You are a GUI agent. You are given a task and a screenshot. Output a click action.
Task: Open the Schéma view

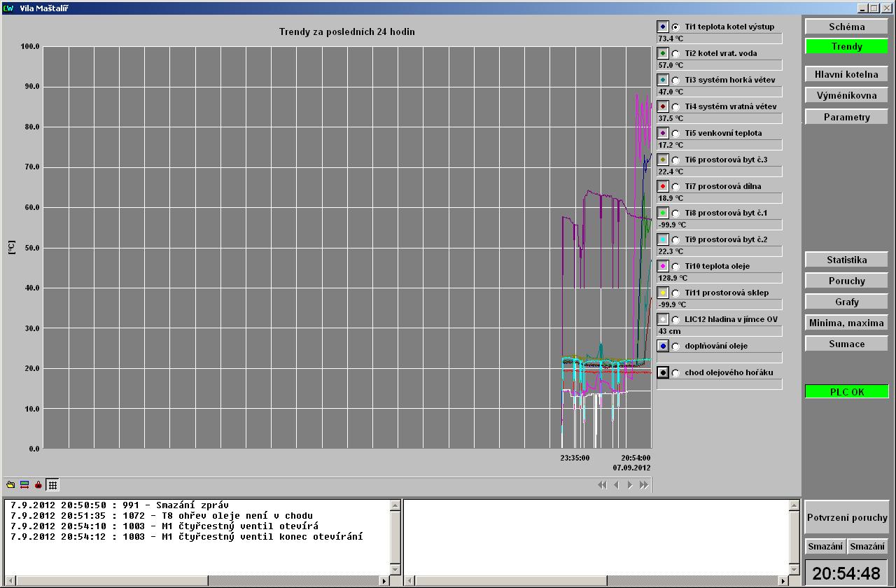coord(846,27)
